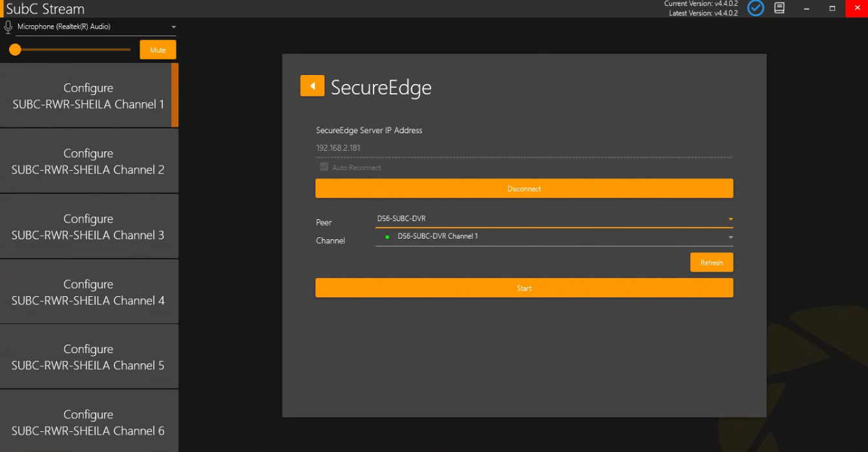
Task: Configure SUBC-RWR-SHEILA Channel 6
Action: click(x=89, y=421)
